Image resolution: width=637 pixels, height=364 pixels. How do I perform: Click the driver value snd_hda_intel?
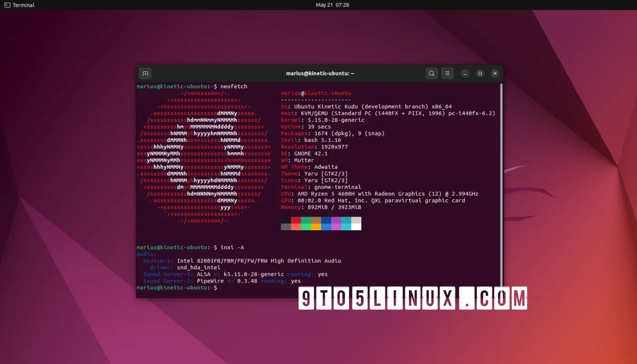[198, 268]
